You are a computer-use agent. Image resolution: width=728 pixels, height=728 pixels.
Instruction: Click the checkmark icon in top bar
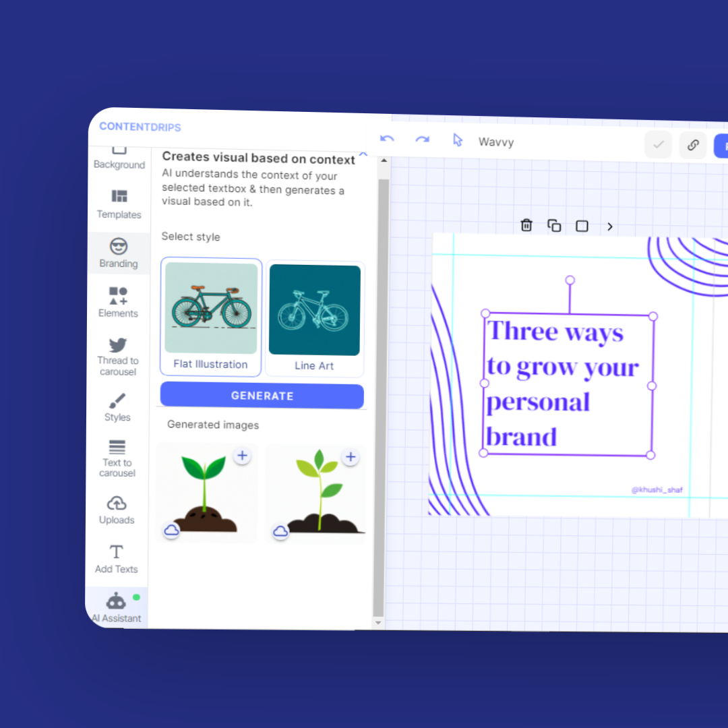658,144
